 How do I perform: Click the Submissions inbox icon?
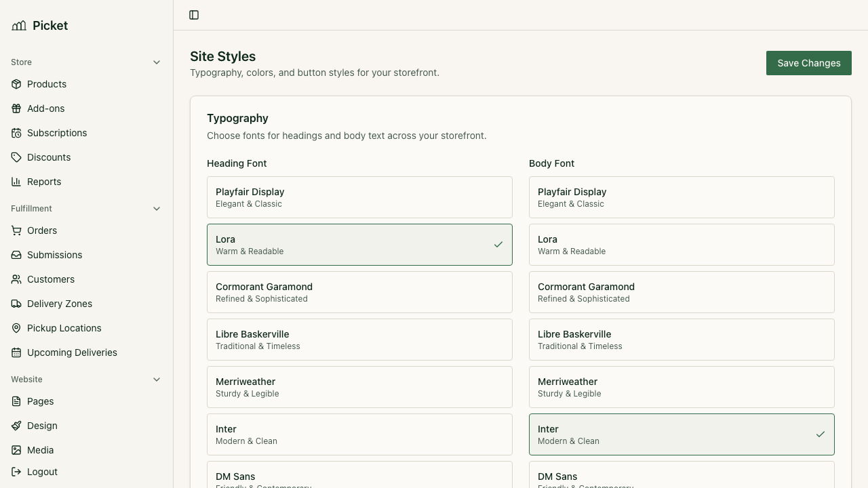[16, 255]
